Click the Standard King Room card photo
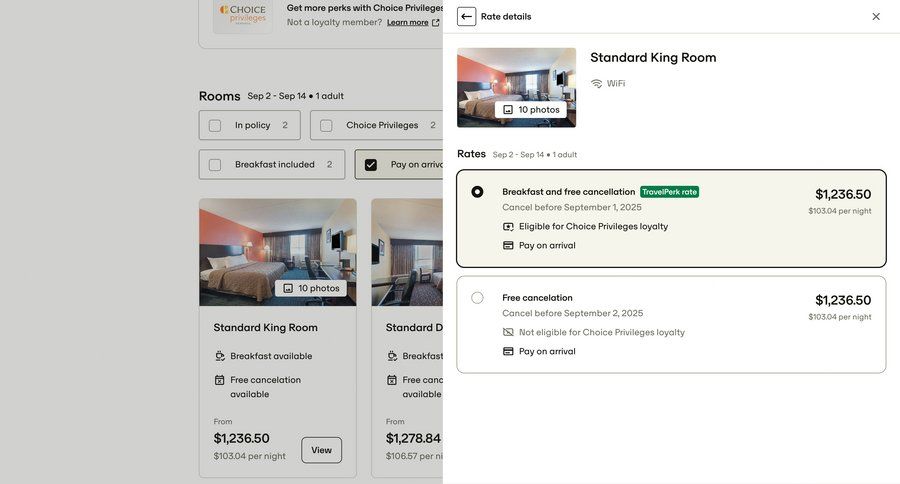900x484 pixels. [277, 240]
